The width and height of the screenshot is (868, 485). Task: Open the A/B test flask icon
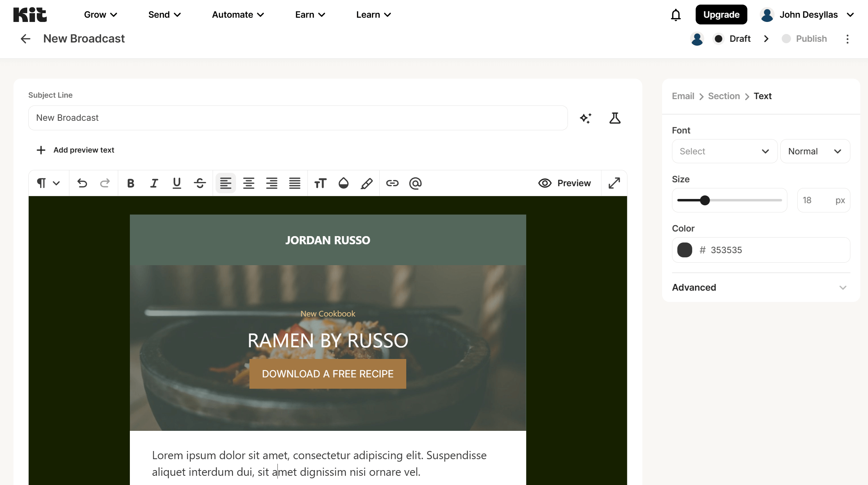click(x=615, y=118)
